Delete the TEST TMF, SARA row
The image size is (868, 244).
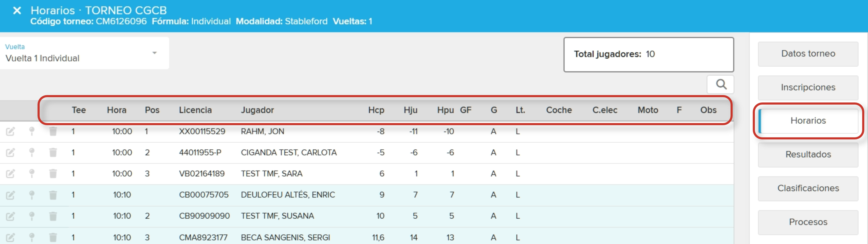(53, 174)
